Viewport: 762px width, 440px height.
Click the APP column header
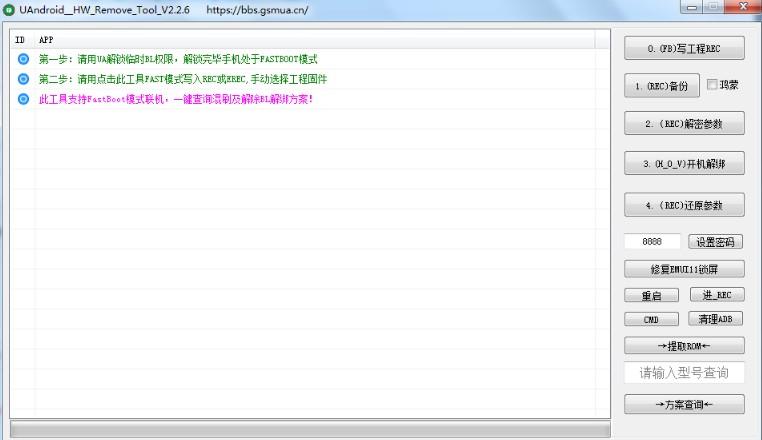tap(46, 39)
